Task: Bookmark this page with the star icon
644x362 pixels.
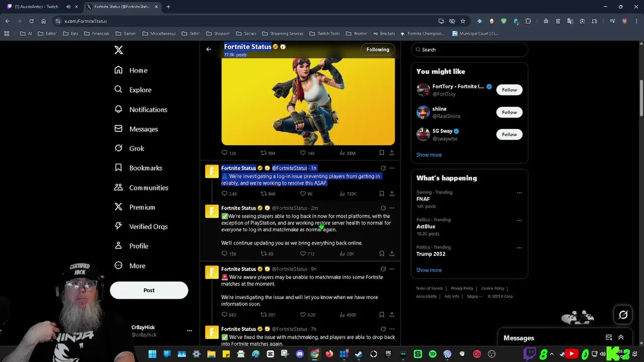Action: [463, 21]
